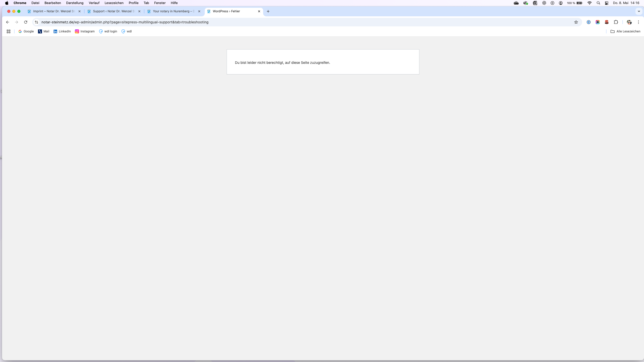Reload the current page
The width and height of the screenshot is (644, 362).
(x=25, y=22)
